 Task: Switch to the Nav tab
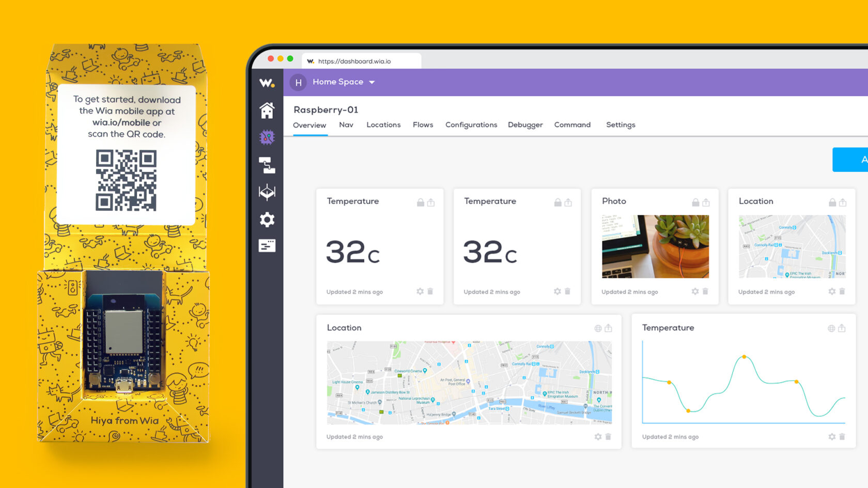click(x=346, y=125)
